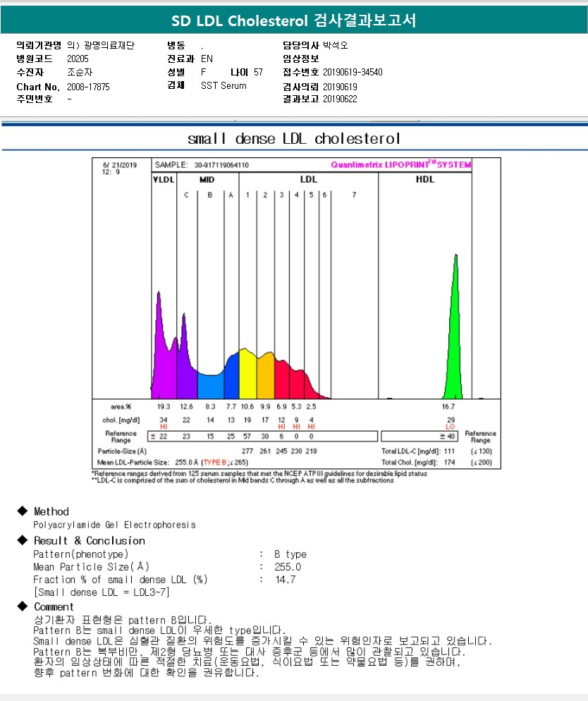This screenshot has height=701, width=588.
Task: Select the Pattern phenotype value 'B type'
Action: 290,554
